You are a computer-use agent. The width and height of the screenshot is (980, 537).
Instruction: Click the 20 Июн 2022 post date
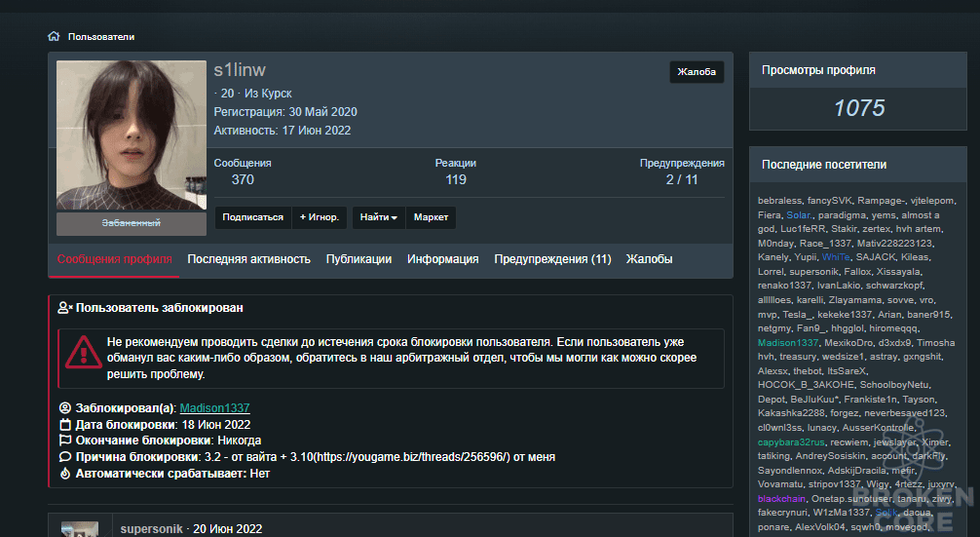click(x=228, y=529)
